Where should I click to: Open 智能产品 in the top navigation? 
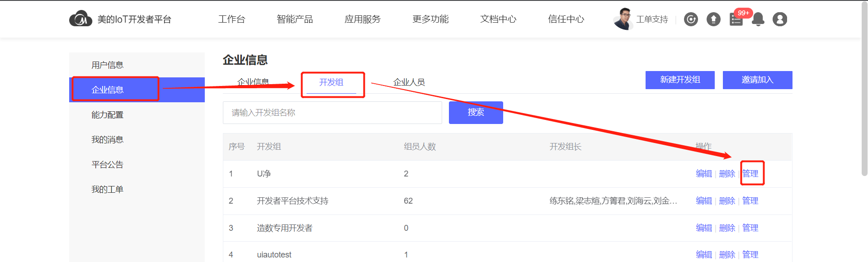pos(295,19)
